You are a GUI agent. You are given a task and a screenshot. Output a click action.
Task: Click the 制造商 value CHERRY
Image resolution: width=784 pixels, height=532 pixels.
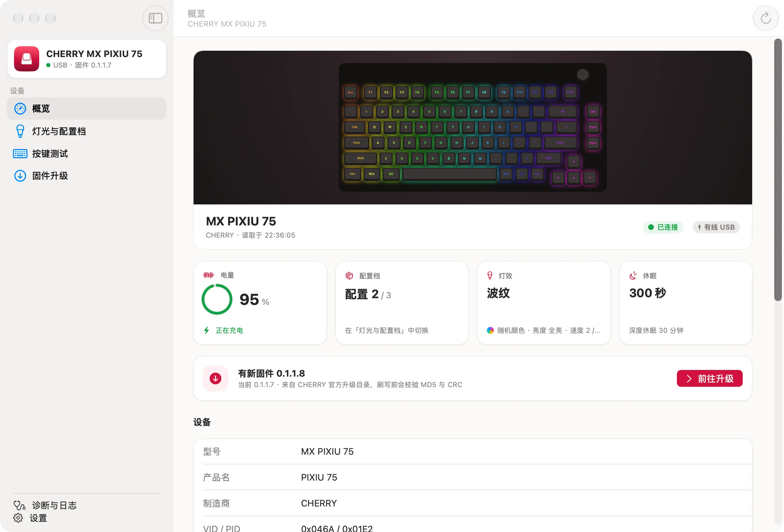coord(318,503)
